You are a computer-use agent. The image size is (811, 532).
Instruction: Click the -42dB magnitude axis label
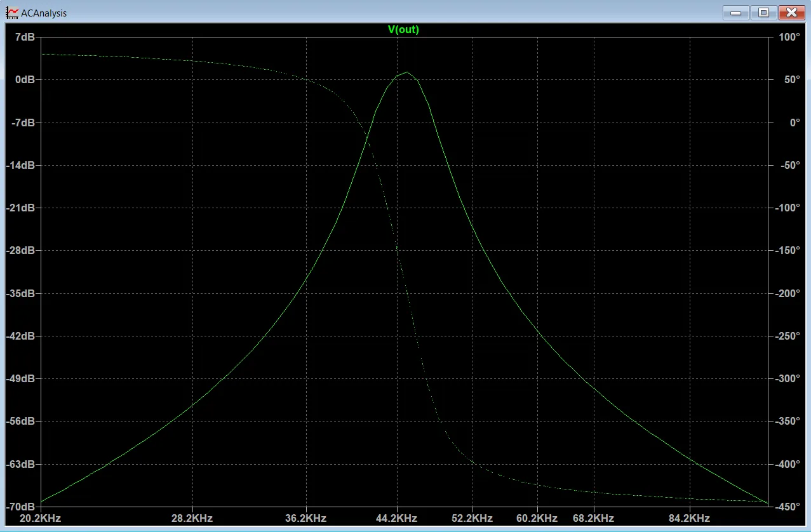21,336
